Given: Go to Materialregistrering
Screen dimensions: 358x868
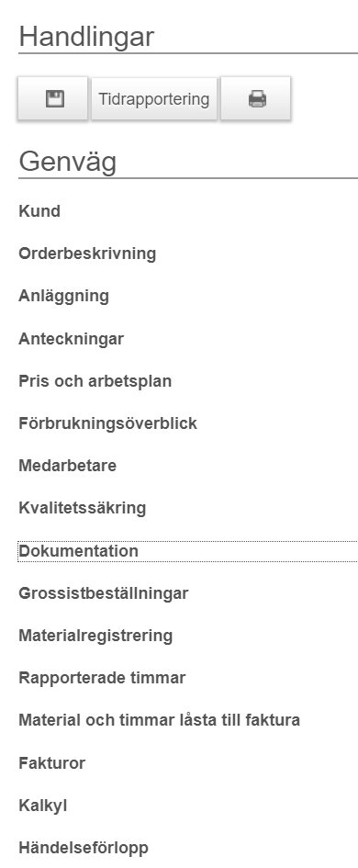Looking at the screenshot, I should [95, 636].
